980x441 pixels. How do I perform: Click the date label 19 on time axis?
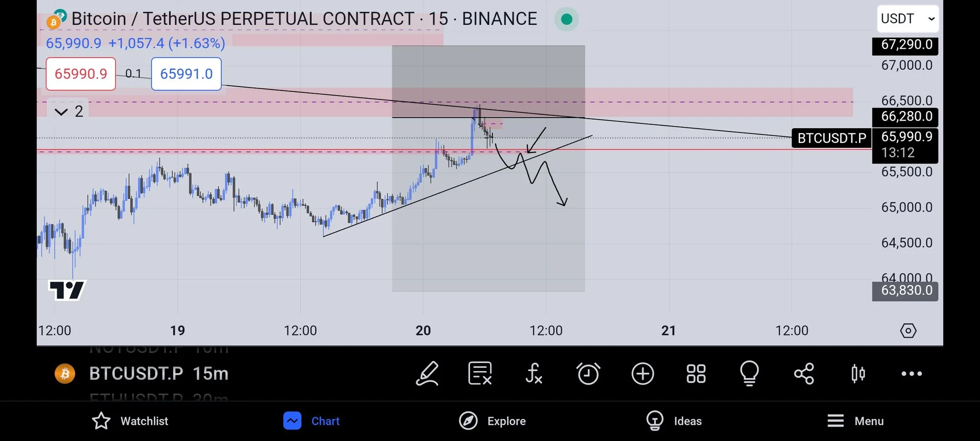point(178,331)
